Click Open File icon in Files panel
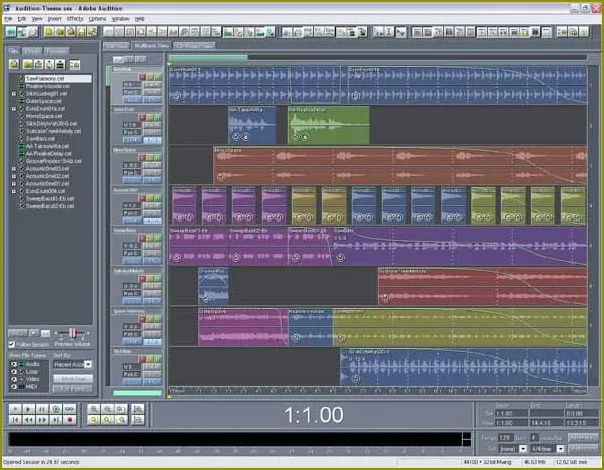 tap(14, 64)
